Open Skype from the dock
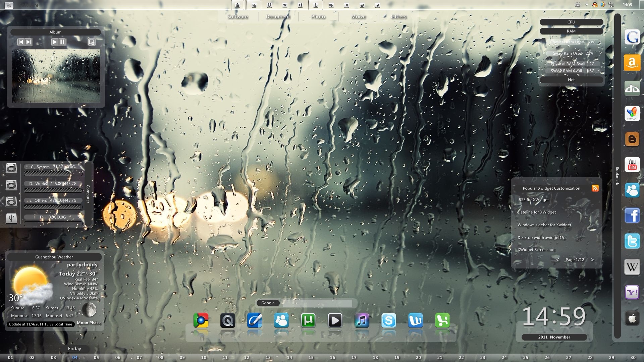This screenshot has width=644, height=362. click(x=389, y=320)
